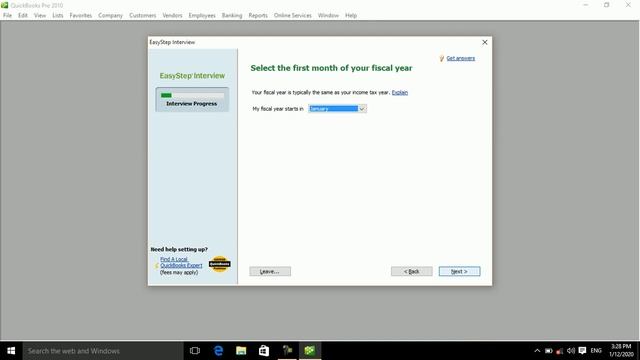640x360 pixels.
Task: Open the Get answers link
Action: tap(460, 58)
